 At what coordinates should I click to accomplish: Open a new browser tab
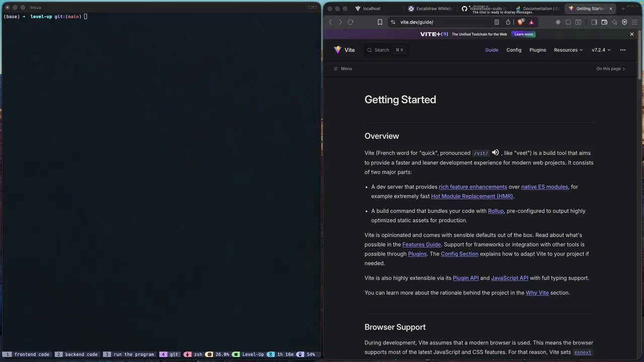(623, 9)
